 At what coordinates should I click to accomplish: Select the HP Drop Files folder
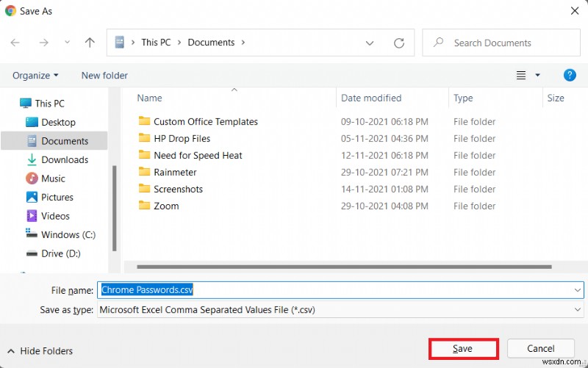coord(182,139)
